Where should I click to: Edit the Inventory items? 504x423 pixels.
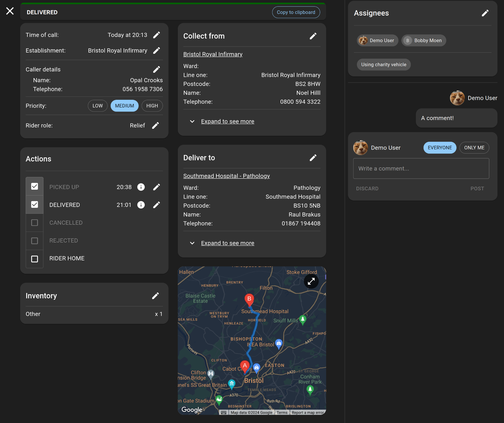tap(155, 296)
